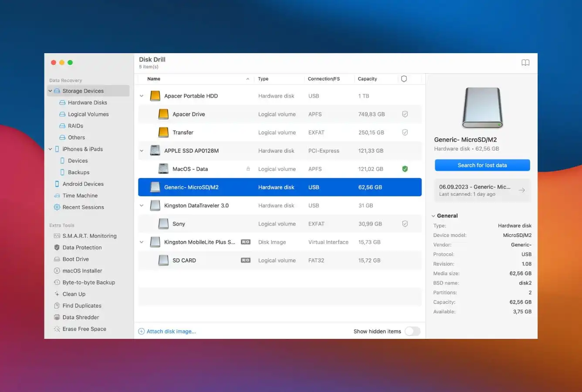
Task: Click the 3,75 GB available value
Action: [522, 312]
